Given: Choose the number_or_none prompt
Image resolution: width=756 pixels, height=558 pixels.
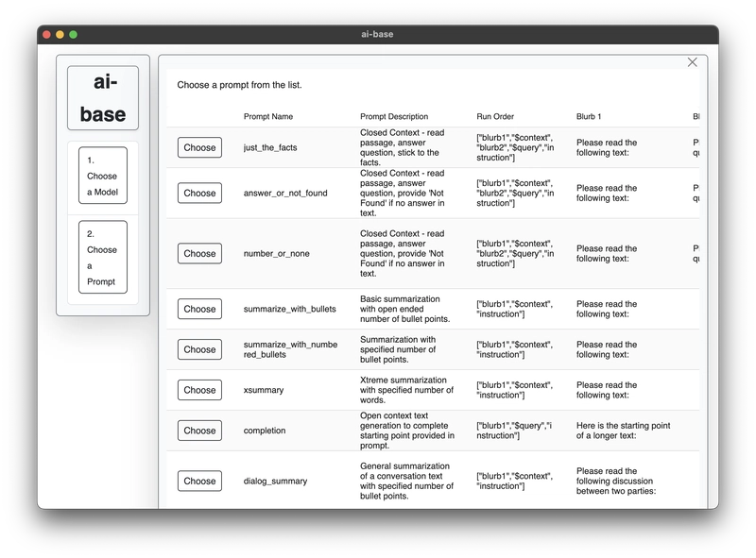Looking at the screenshot, I should pyautogui.click(x=199, y=253).
